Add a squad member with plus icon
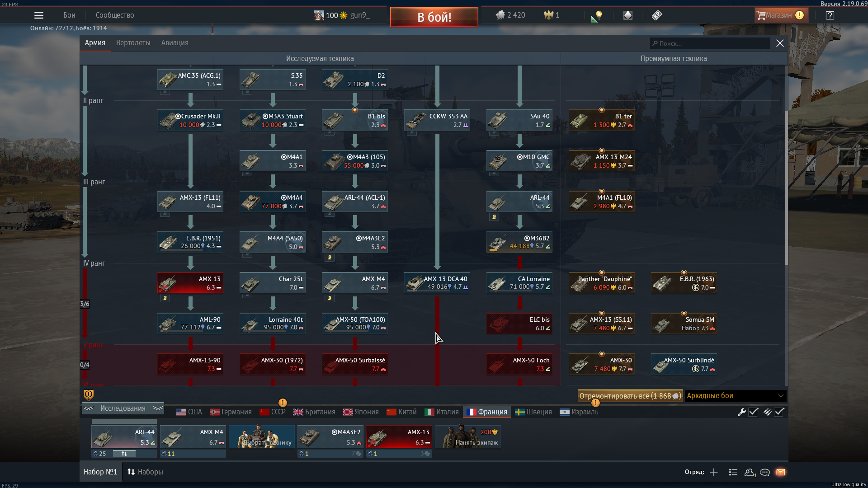Image resolution: width=868 pixels, height=488 pixels. [x=714, y=472]
